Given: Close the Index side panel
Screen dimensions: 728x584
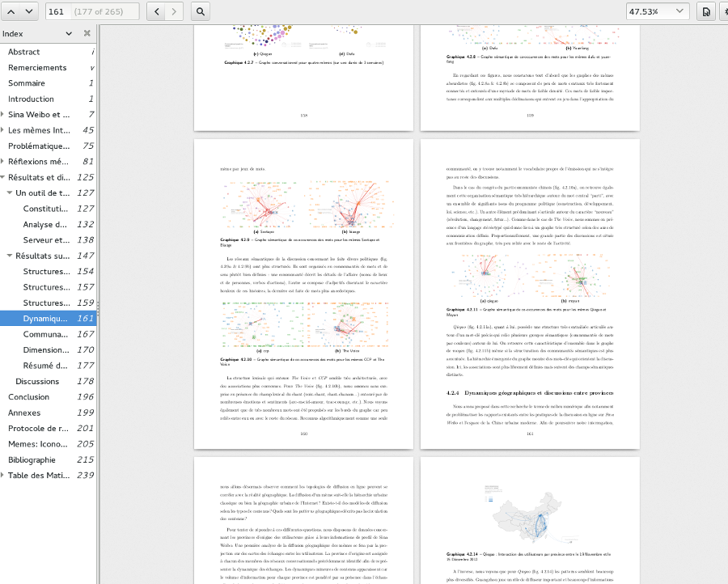Looking at the screenshot, I should [x=87, y=33].
